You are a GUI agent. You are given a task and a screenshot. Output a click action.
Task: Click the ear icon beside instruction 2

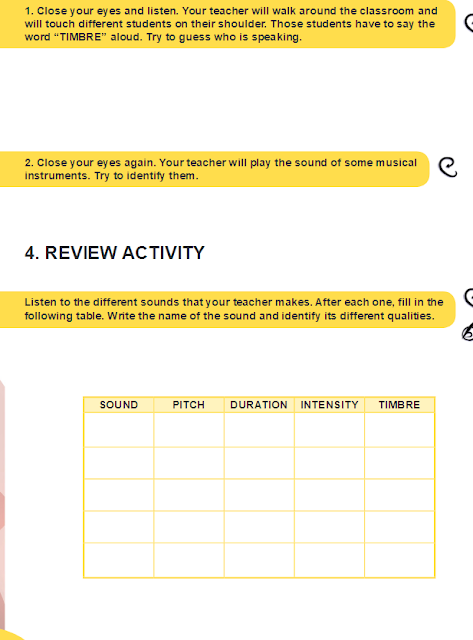[448, 167]
